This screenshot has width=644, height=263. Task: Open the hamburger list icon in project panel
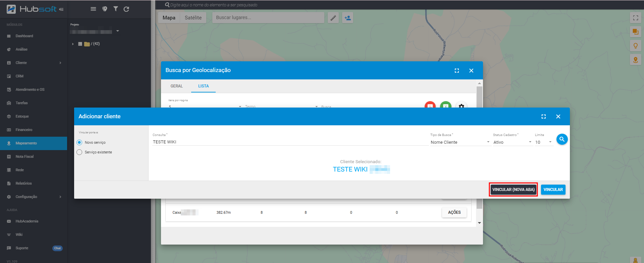[93, 9]
